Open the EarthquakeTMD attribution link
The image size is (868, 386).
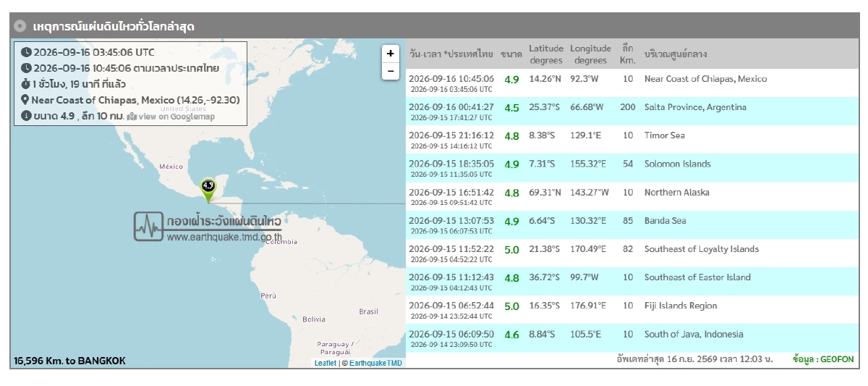click(x=375, y=363)
